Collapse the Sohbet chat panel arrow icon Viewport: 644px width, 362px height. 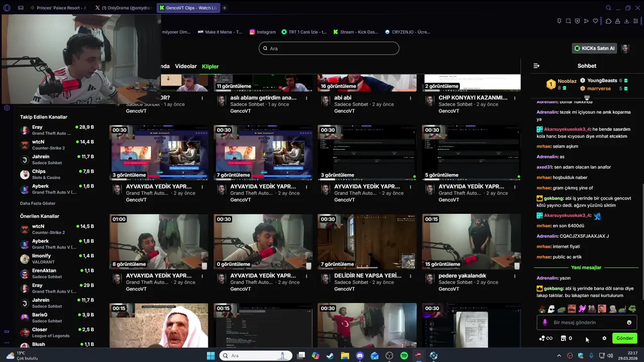point(536,66)
